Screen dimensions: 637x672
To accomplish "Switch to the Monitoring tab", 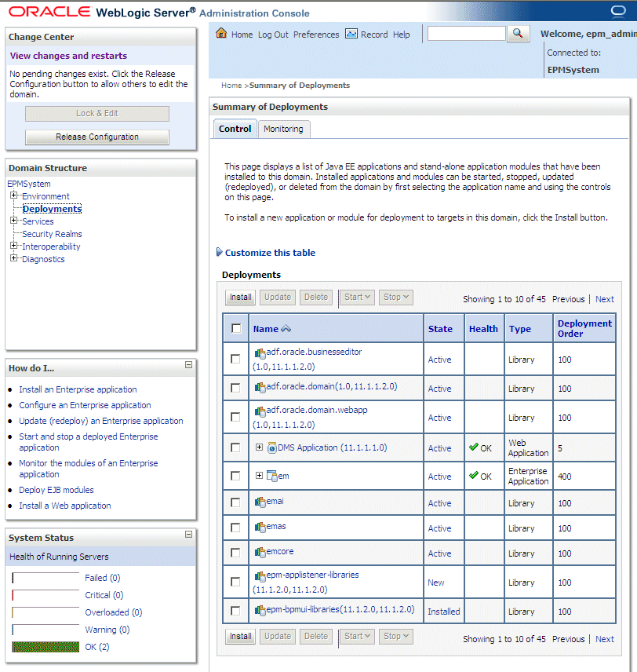I will [283, 129].
